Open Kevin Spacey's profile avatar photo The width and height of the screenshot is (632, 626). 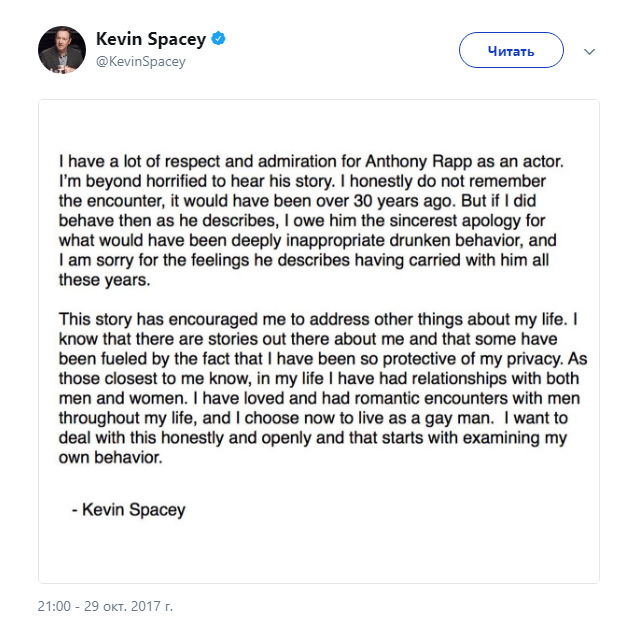point(62,50)
